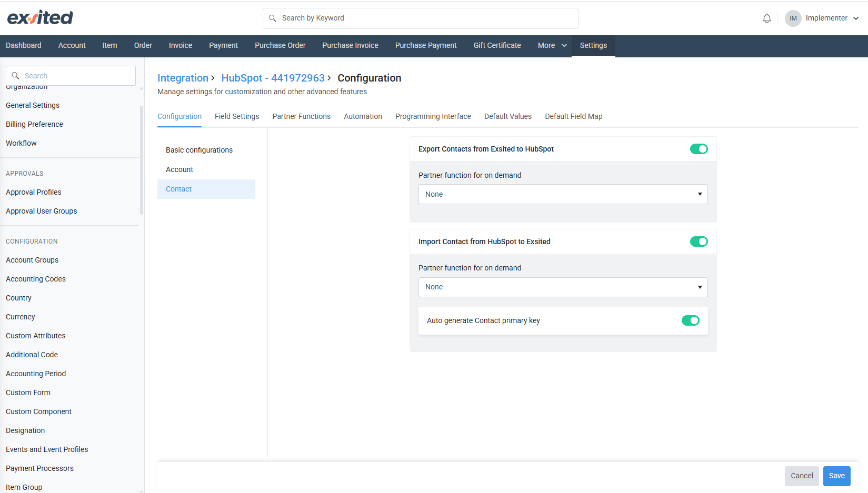868x493 pixels.
Task: Open the Purchase Payment menu
Action: tap(426, 45)
